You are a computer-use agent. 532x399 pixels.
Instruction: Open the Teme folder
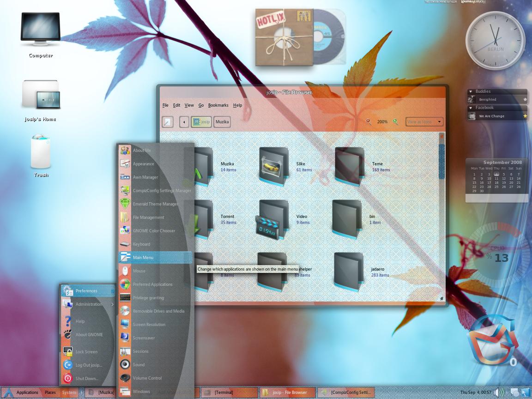[x=350, y=167]
